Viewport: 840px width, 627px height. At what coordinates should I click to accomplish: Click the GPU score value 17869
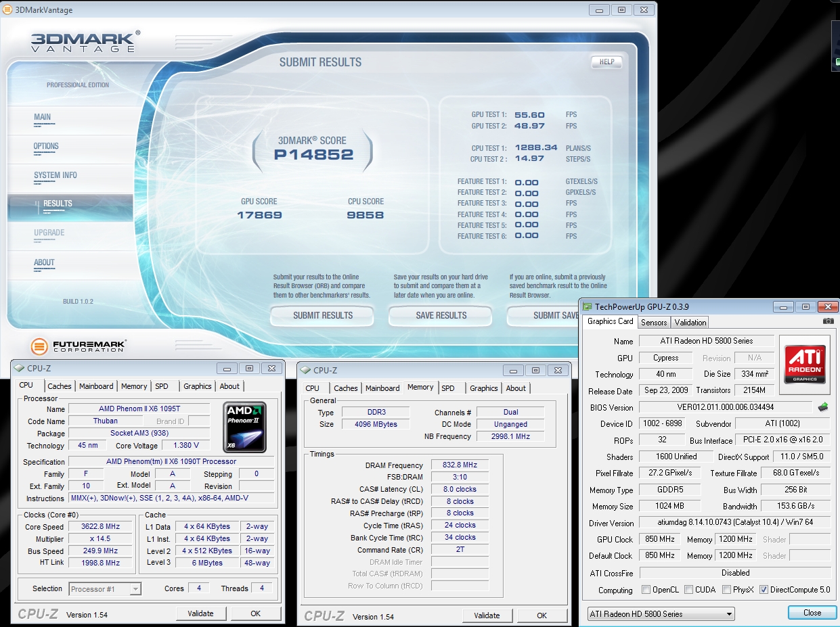[x=259, y=215]
